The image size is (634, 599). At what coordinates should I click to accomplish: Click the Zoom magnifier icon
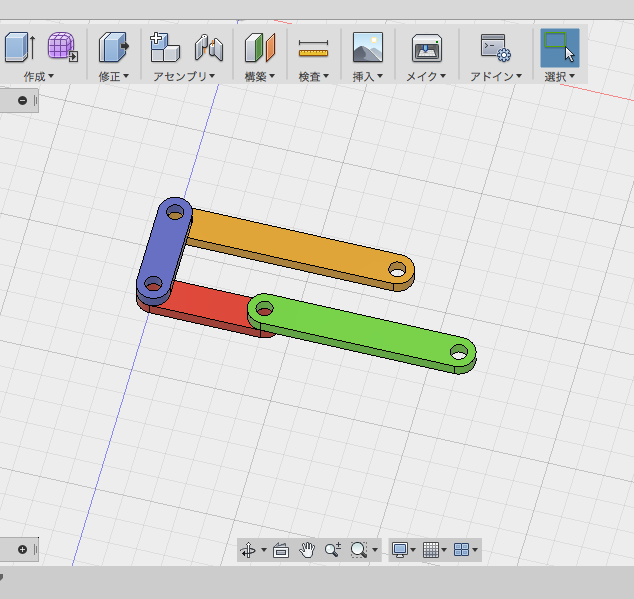click(x=333, y=550)
